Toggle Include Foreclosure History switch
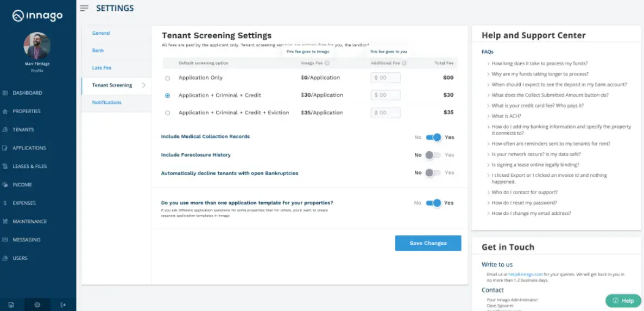 click(x=433, y=155)
